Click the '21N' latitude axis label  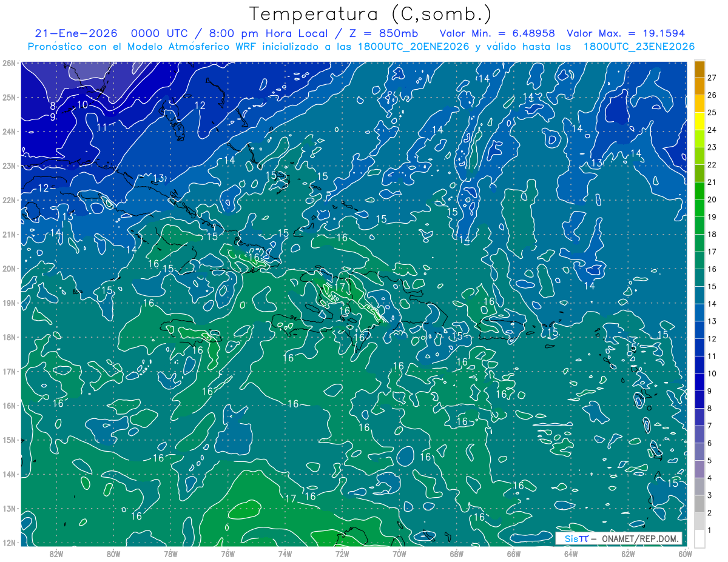8,234
